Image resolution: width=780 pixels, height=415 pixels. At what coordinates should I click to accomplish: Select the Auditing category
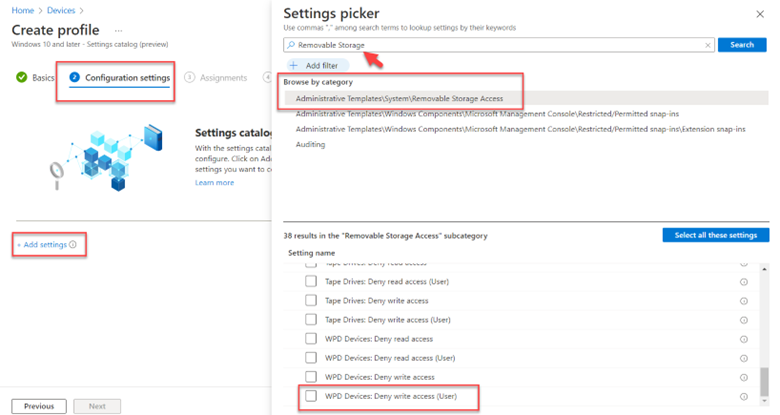pos(310,144)
